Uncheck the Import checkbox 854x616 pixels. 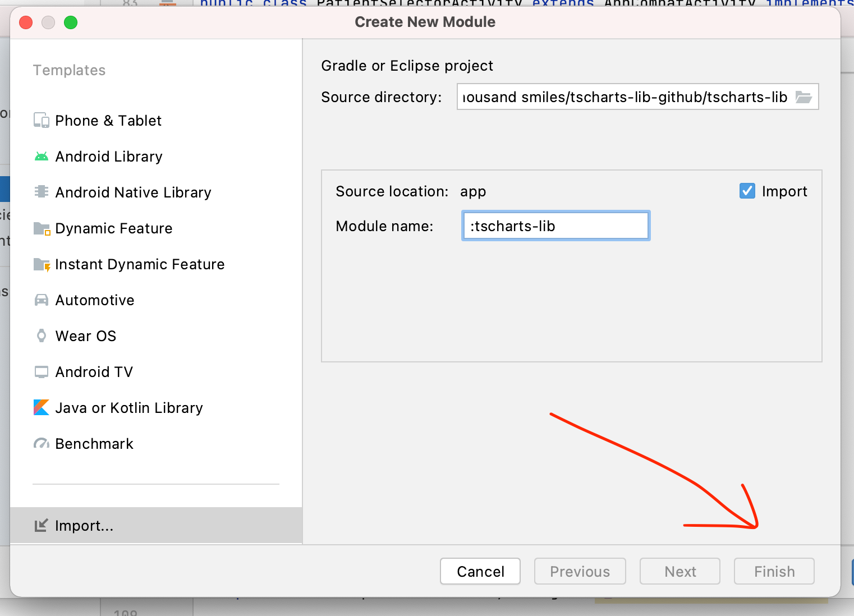tap(747, 191)
